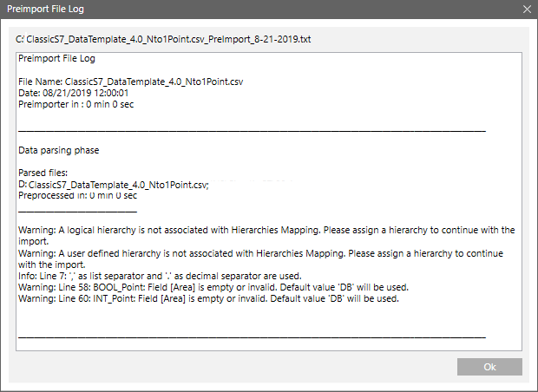The height and width of the screenshot is (392, 538).
Task: Click the Line 58 BOOL_Point warning
Action: (x=213, y=287)
